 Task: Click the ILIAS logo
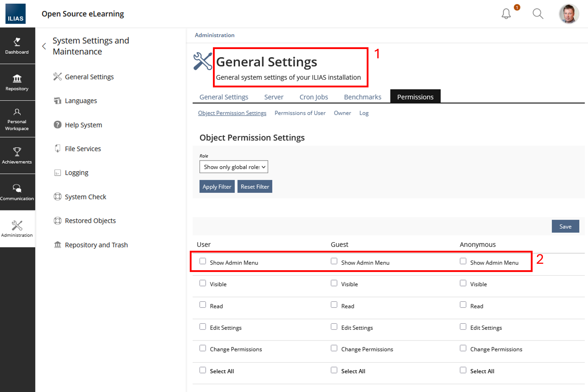pos(16,14)
